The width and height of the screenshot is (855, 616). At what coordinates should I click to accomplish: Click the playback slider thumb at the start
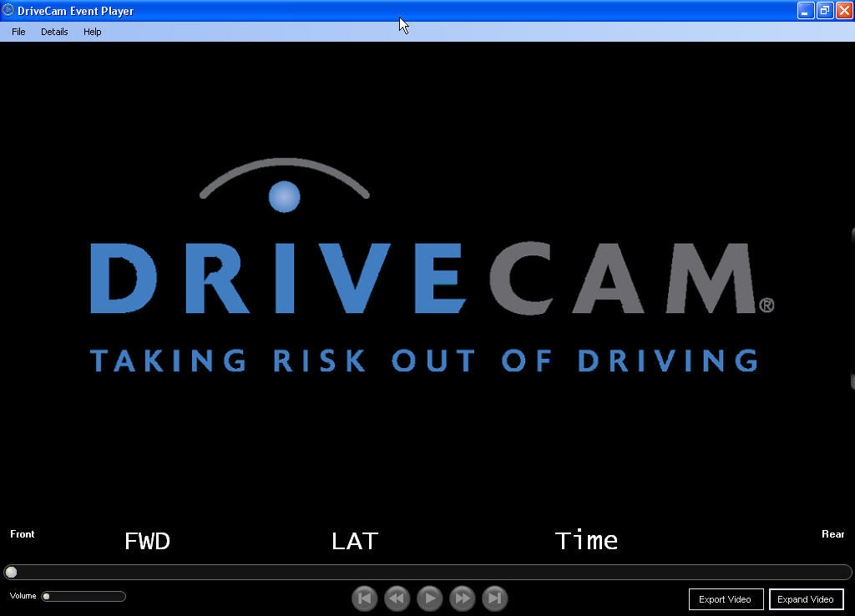[12, 572]
